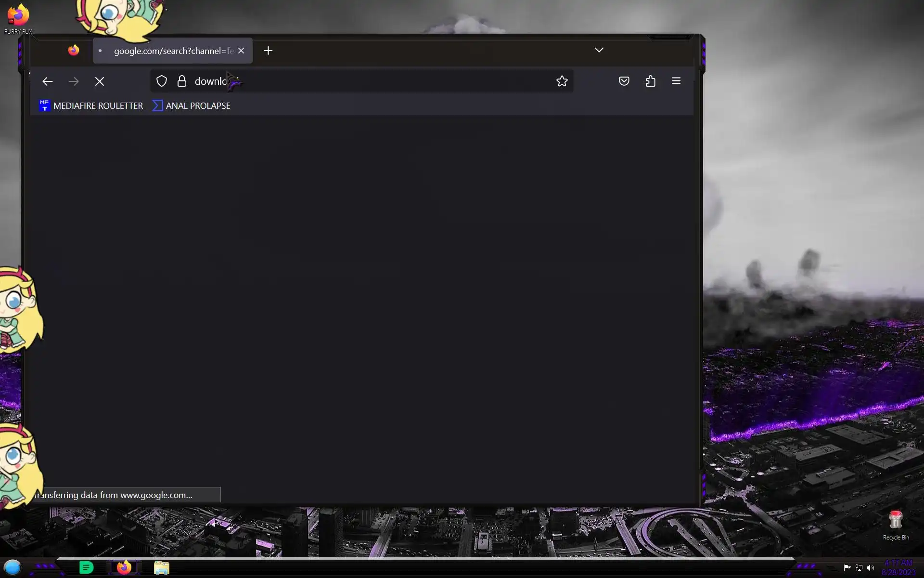Open the Windows Start orb
The image size is (924, 578).
click(13, 567)
